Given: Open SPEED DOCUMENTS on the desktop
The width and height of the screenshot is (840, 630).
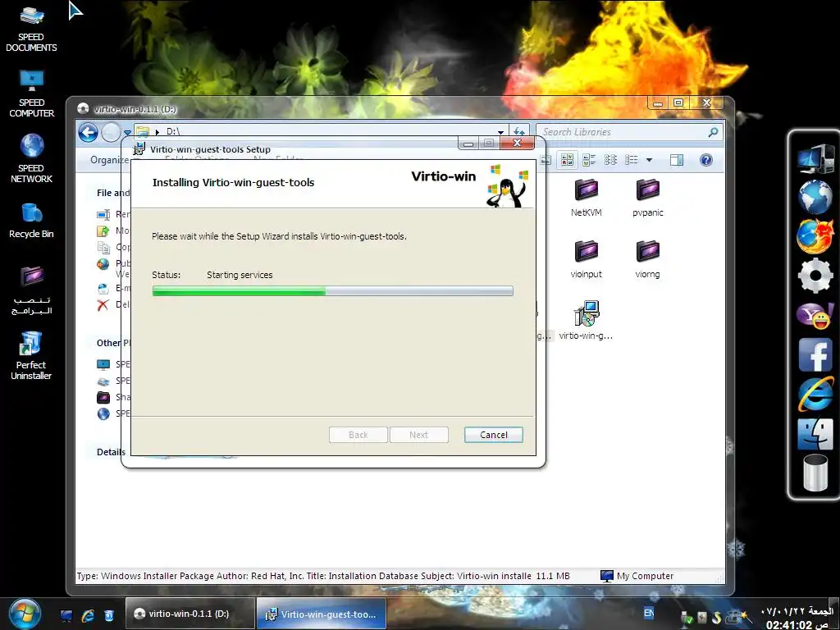Looking at the screenshot, I should point(31,29).
